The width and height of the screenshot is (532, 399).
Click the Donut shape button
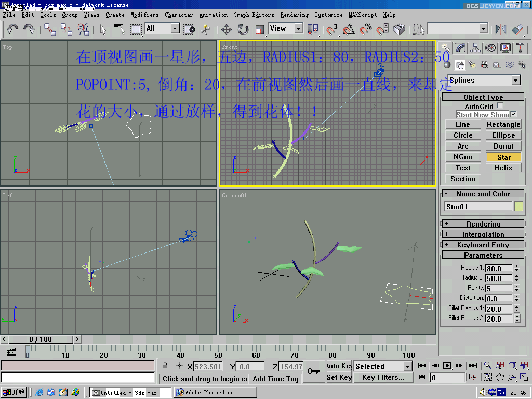tap(503, 146)
